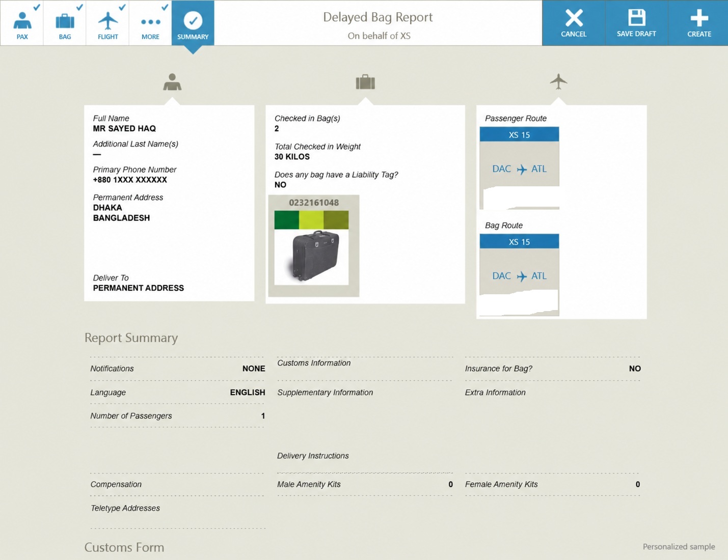Open the BAG step tab
The height and width of the screenshot is (560, 728).
65,23
